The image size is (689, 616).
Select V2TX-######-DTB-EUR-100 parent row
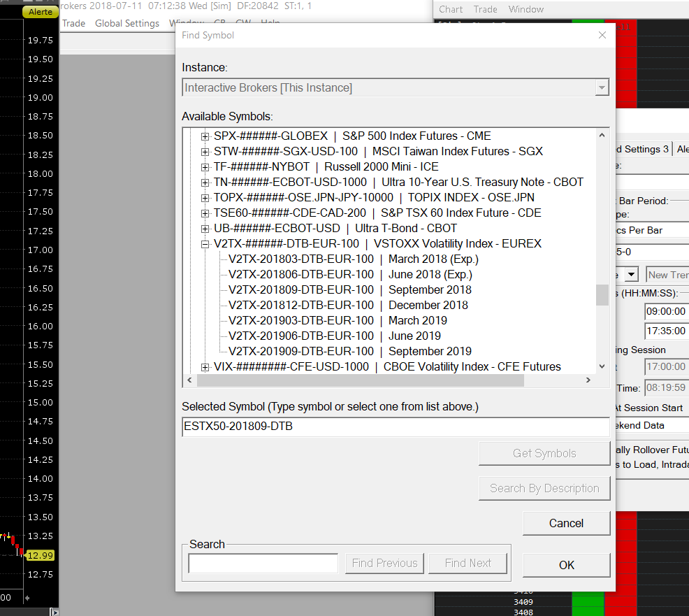click(377, 243)
